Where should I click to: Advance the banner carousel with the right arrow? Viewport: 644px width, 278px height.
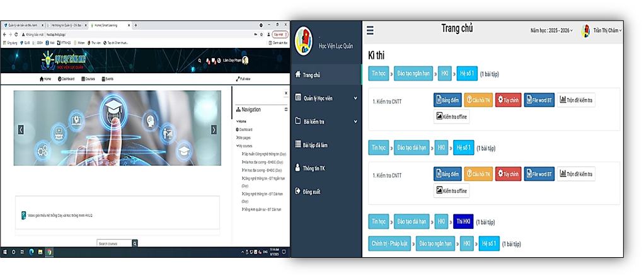pyautogui.click(x=214, y=130)
